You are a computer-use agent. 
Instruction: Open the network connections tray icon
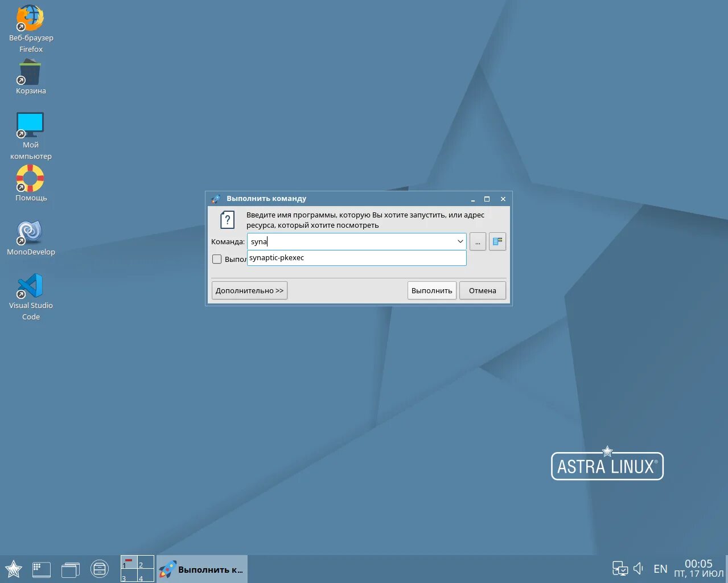tap(620, 569)
